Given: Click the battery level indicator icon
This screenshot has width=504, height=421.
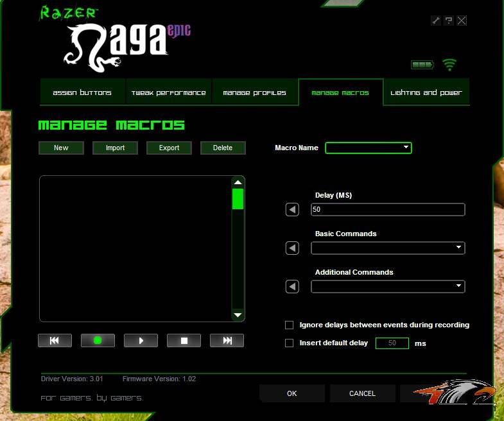Looking at the screenshot, I should coord(422,65).
